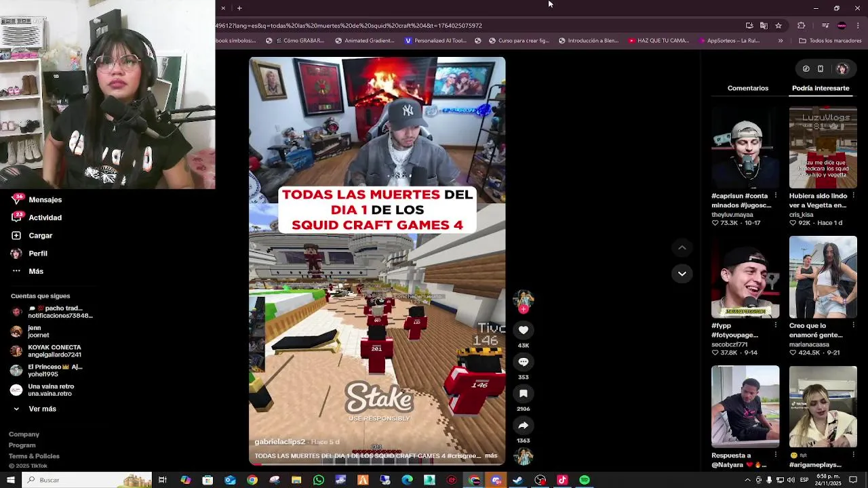Image resolution: width=868 pixels, height=488 pixels.
Task: Open 'Introducción a Blen...' bookmark
Action: 589,41
